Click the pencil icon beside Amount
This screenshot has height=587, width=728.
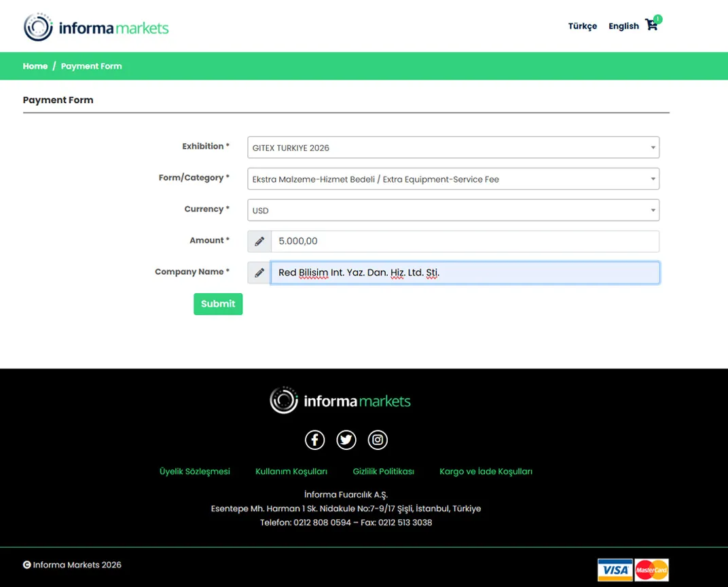tap(259, 242)
